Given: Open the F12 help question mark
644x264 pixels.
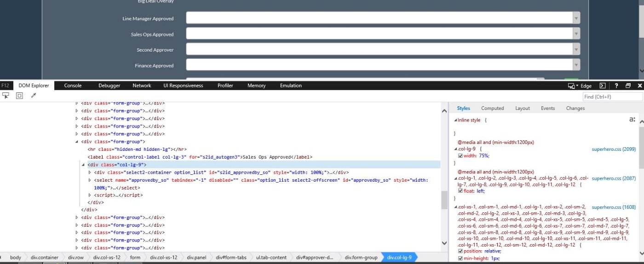Looking at the screenshot, I should click(x=616, y=86).
